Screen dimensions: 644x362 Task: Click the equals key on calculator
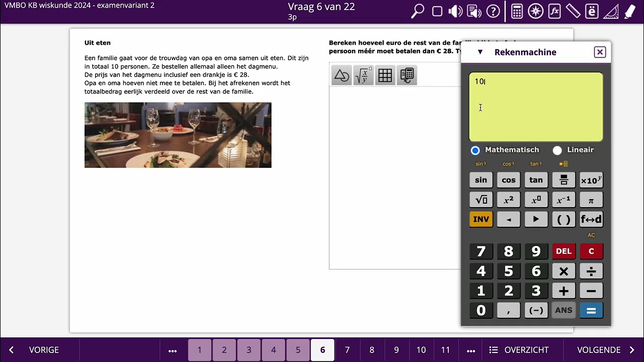tap(591, 311)
